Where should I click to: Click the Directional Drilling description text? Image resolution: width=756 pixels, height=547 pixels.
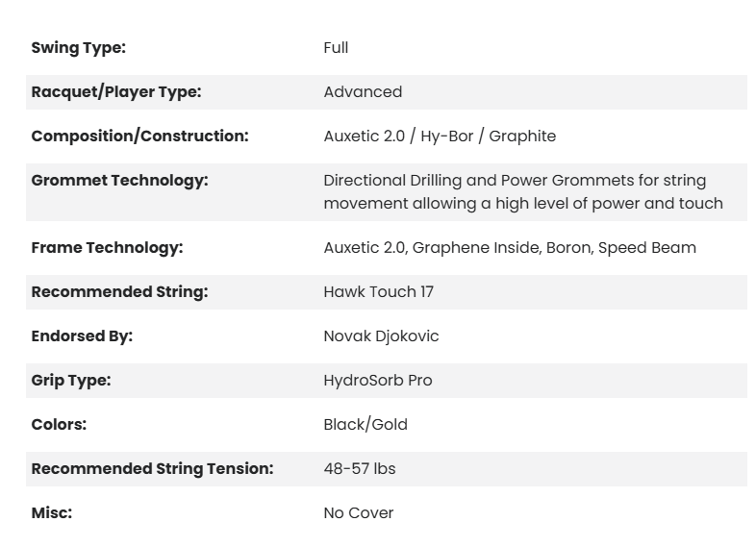click(x=522, y=191)
